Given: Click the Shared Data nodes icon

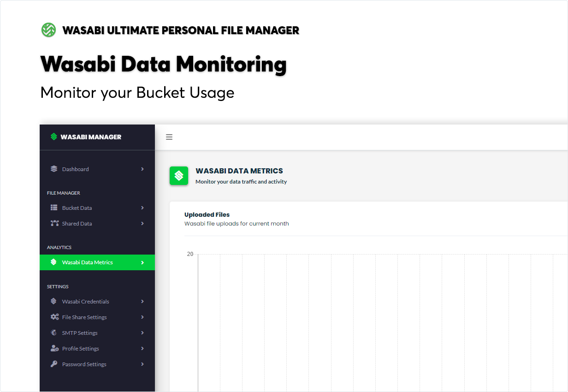Looking at the screenshot, I should [x=54, y=223].
